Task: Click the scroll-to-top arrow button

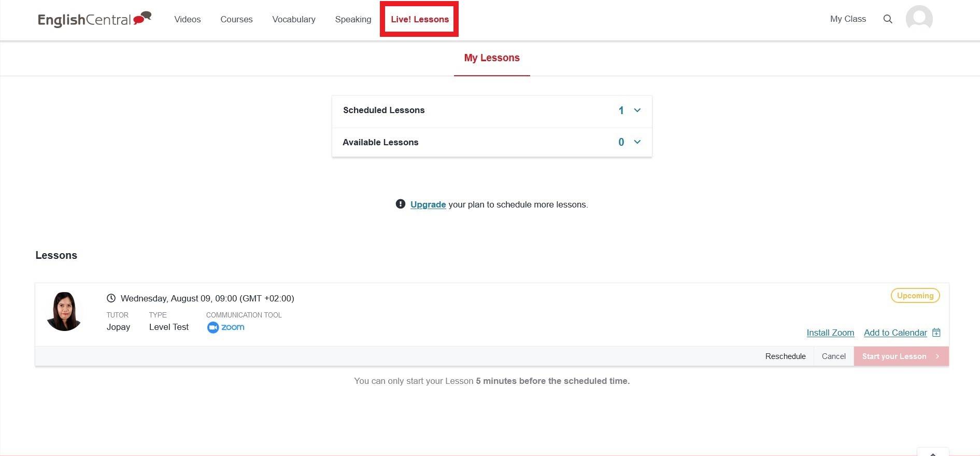Action: (933, 453)
